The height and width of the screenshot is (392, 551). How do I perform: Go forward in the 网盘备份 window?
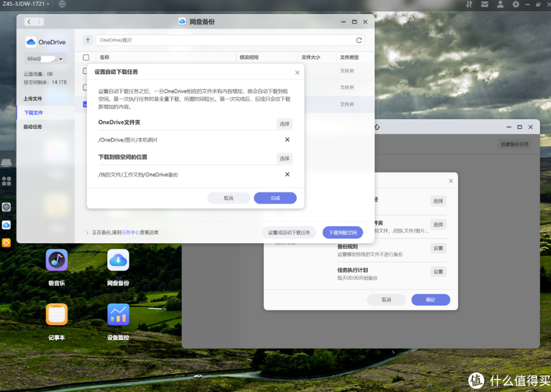click(x=39, y=22)
